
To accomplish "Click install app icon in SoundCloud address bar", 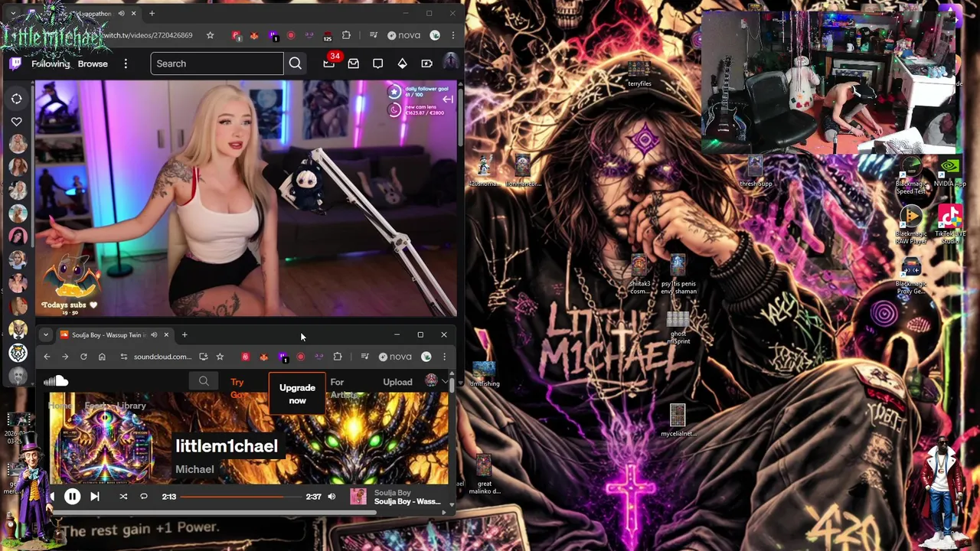I will click(203, 357).
